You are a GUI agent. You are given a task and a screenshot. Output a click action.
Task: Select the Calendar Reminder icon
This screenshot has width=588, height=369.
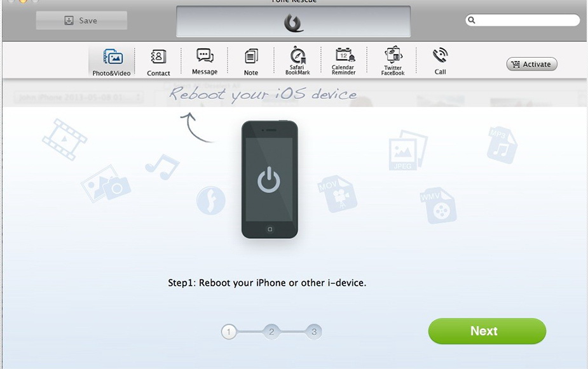pos(343,62)
